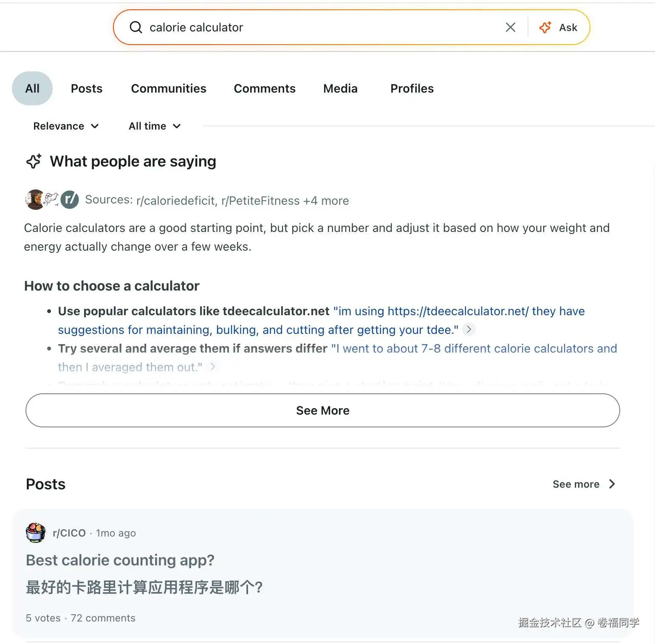
Task: Switch to the Communities tab
Action: point(169,88)
